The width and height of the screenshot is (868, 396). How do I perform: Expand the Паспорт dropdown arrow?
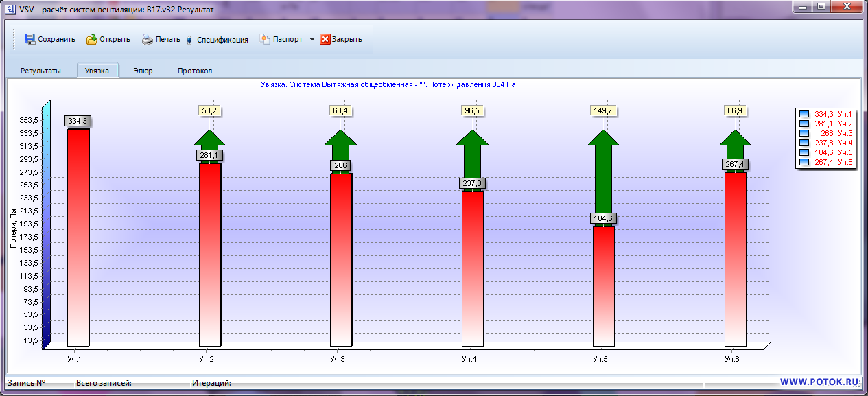pyautogui.click(x=312, y=40)
